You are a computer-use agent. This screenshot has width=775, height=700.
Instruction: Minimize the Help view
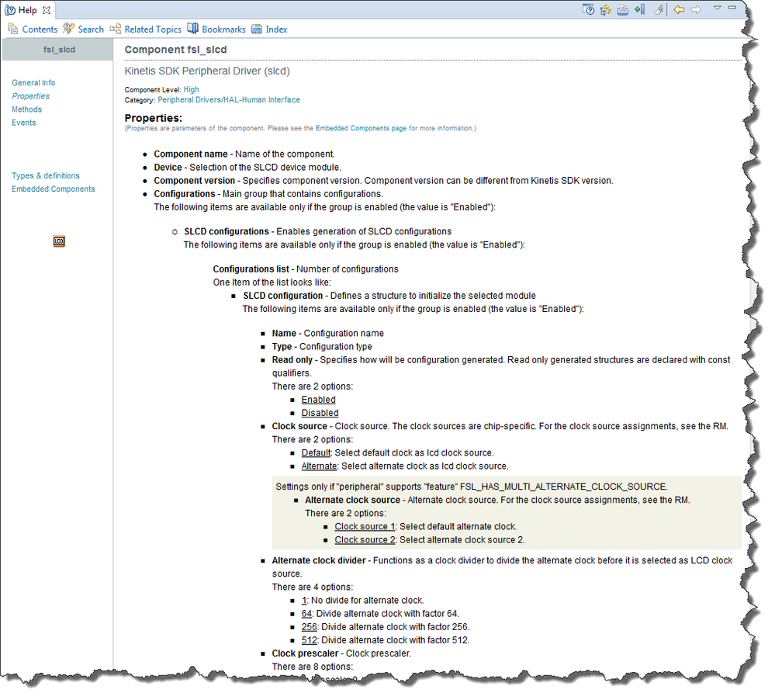[x=732, y=8]
